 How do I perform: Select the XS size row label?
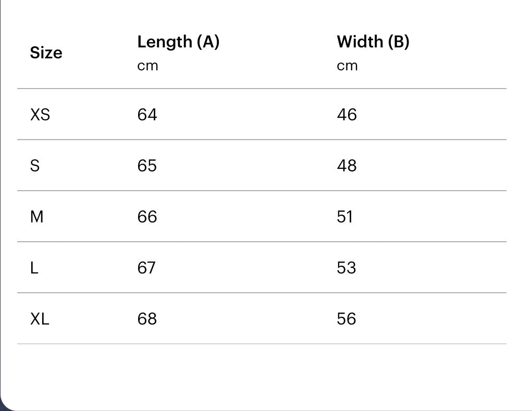click(x=40, y=114)
